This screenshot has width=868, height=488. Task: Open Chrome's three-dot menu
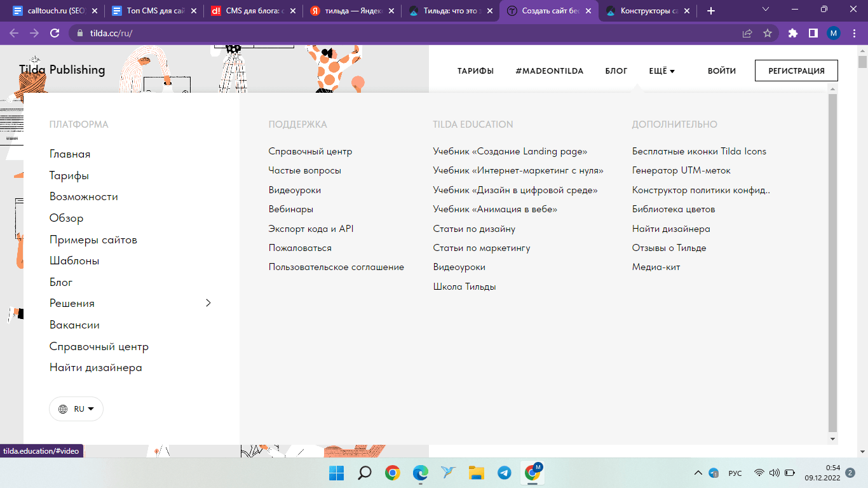853,33
